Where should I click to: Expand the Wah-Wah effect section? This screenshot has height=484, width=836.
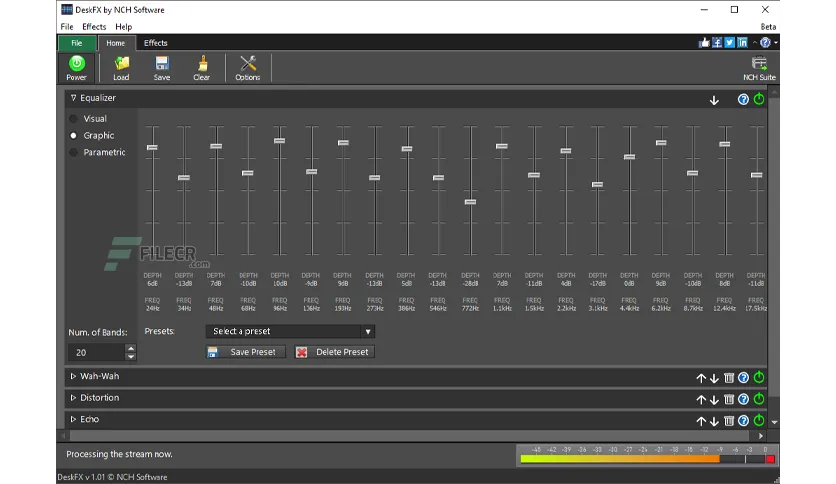click(73, 377)
